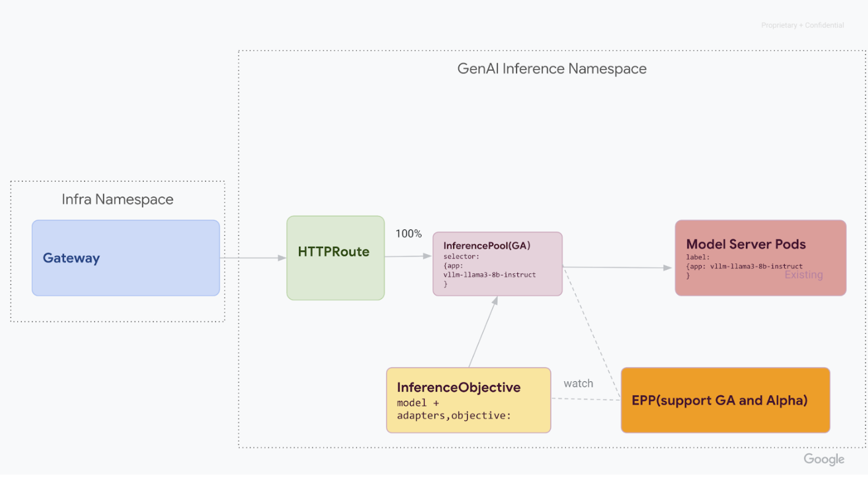This screenshot has height=478, width=868.
Task: Click the arrow from InferencePool to Model Server Pods
Action: [616, 266]
